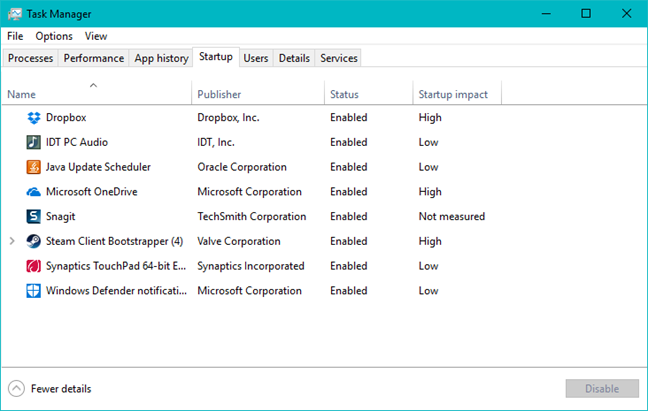
Task: Open the View menu
Action: click(x=96, y=36)
